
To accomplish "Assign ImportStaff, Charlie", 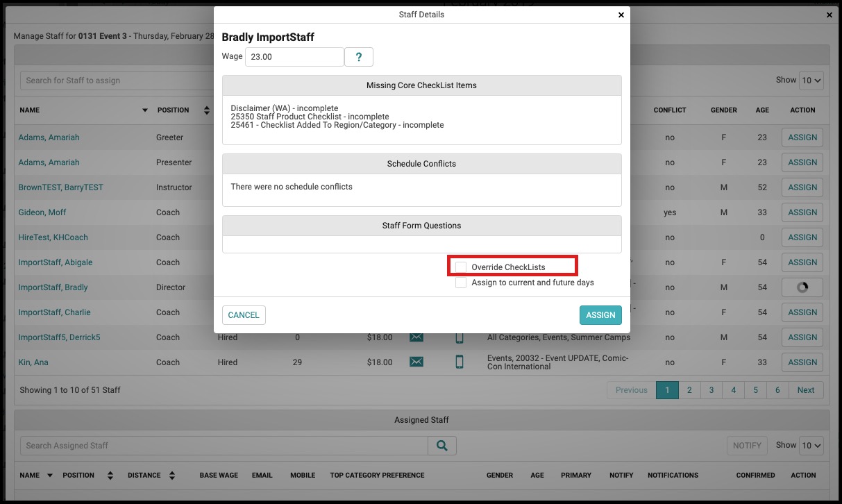I will point(802,312).
